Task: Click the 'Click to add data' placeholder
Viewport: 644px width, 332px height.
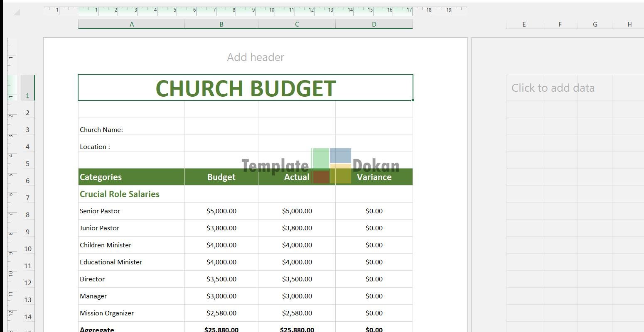Action: point(553,88)
